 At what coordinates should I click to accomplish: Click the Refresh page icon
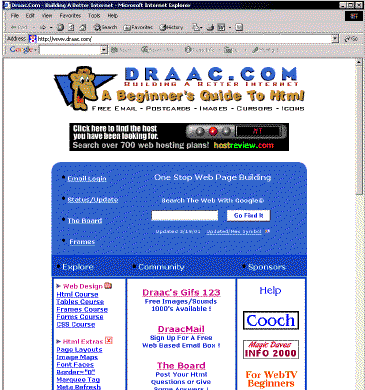71,27
